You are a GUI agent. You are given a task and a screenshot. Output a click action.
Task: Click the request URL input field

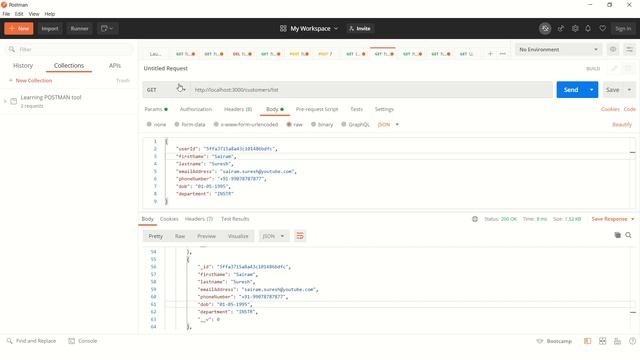(x=371, y=90)
